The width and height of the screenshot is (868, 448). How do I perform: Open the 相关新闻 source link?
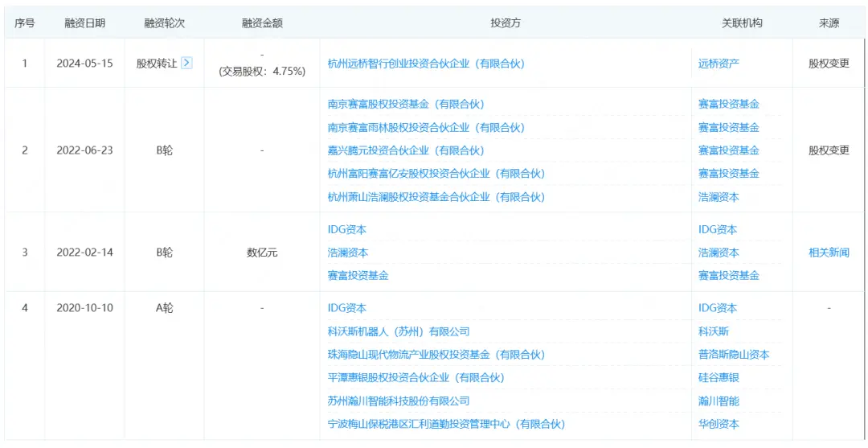pyautogui.click(x=829, y=253)
